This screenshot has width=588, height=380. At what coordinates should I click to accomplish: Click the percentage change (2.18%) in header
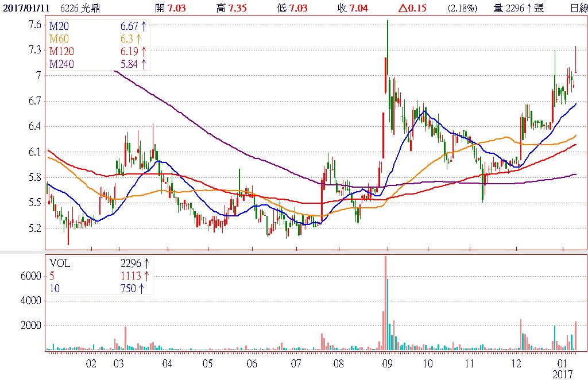[463, 8]
